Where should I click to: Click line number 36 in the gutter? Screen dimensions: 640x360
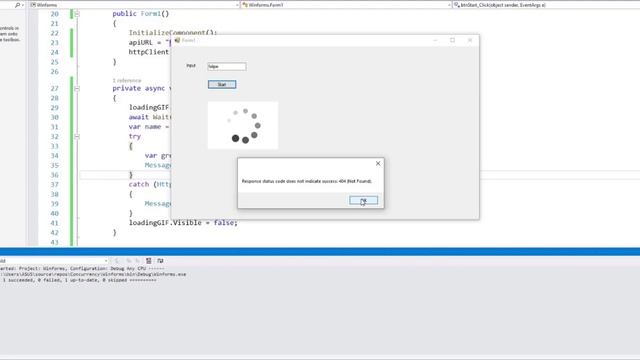(55, 175)
